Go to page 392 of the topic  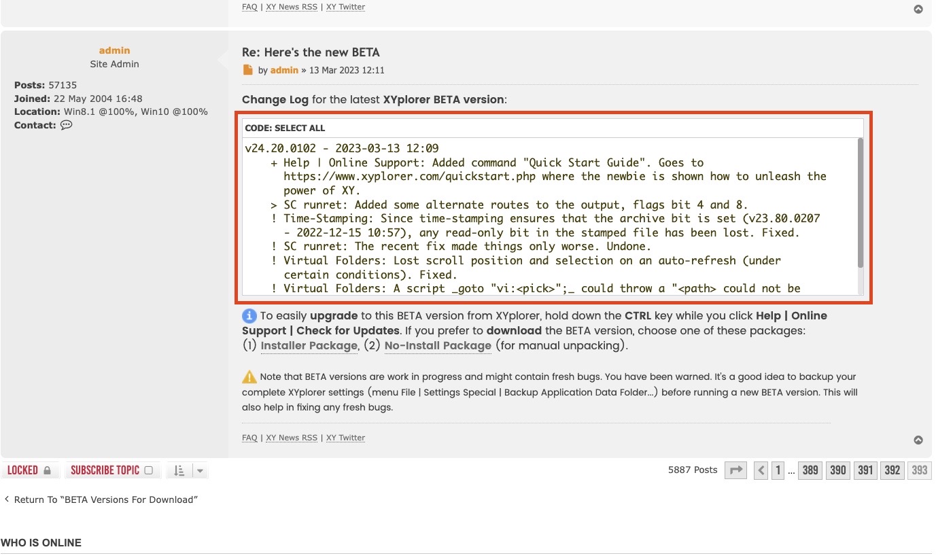[892, 470]
